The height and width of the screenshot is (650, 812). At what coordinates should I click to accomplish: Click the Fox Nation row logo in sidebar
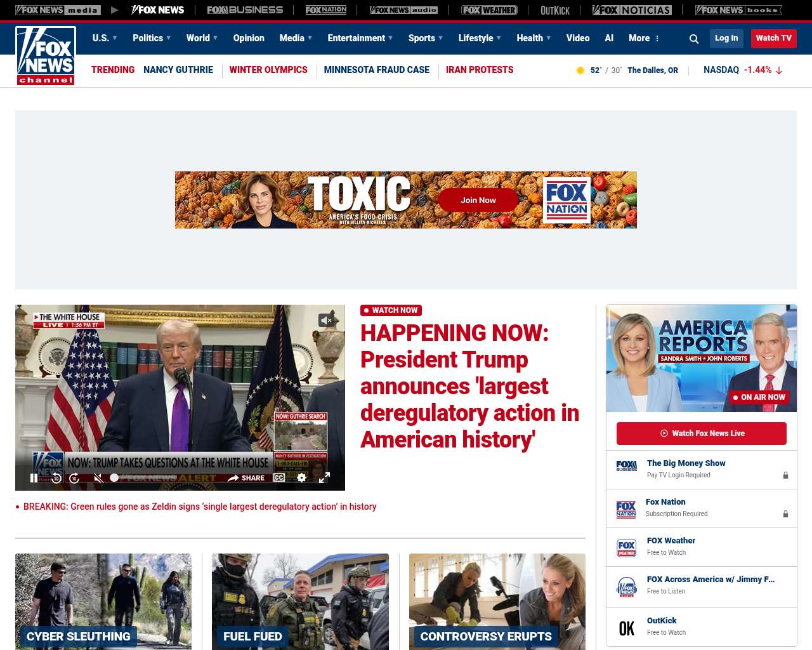[626, 508]
